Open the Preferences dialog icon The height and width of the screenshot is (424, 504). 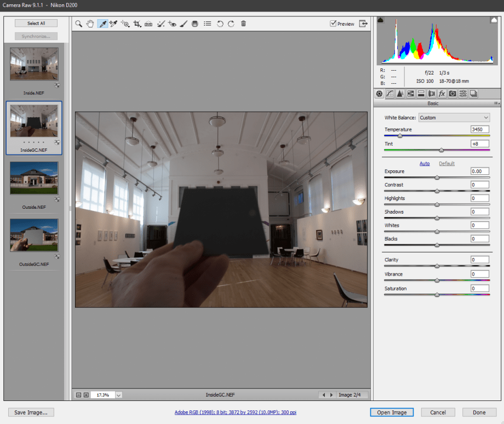(208, 24)
